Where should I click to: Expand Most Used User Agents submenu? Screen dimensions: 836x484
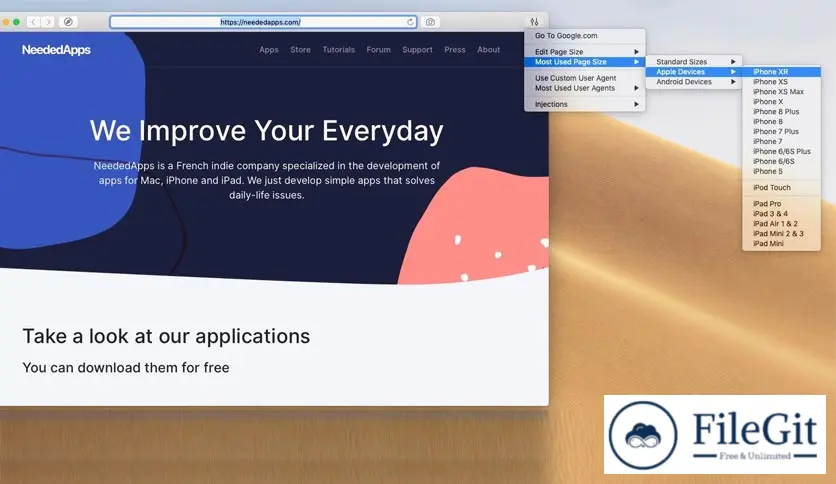point(585,88)
